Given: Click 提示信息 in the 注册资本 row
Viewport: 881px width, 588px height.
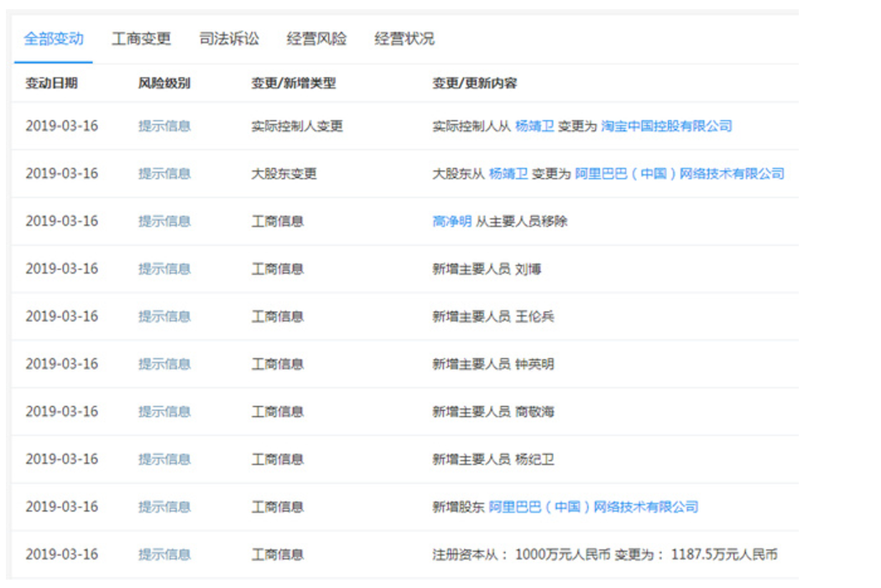Looking at the screenshot, I should click(x=164, y=554).
